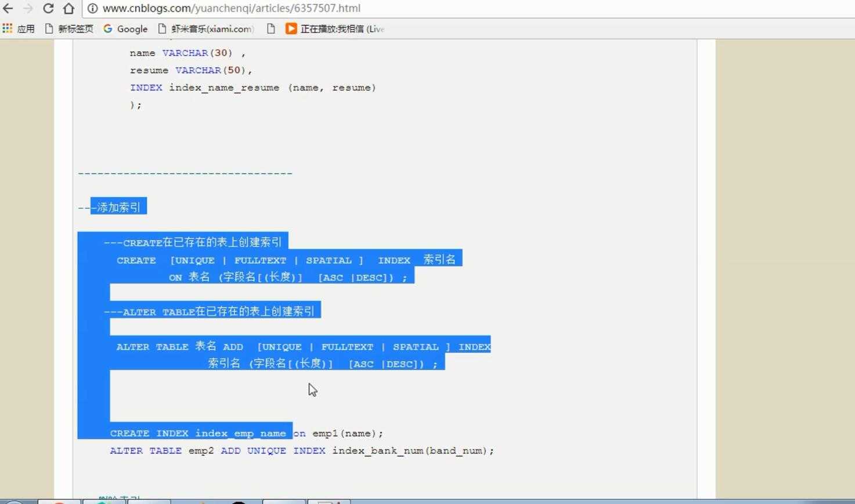Click the ON 表名 (字段名[(长度)] line
The height and width of the screenshot is (504, 855).
coord(288,277)
